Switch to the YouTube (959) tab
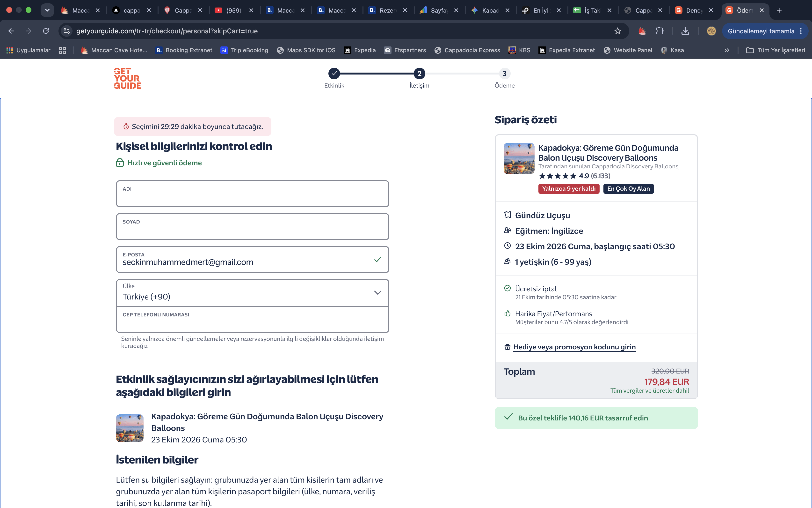 pos(234,10)
